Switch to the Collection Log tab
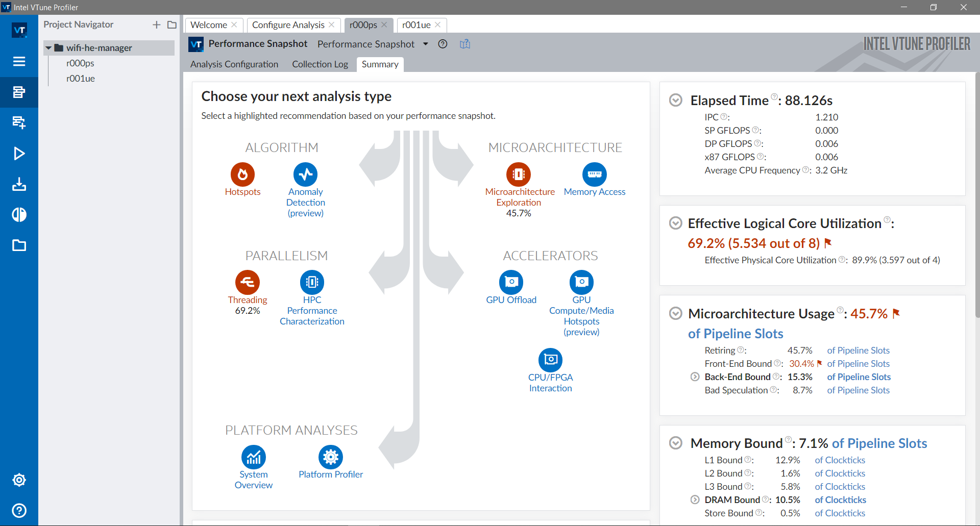The height and width of the screenshot is (526, 980). coord(320,64)
